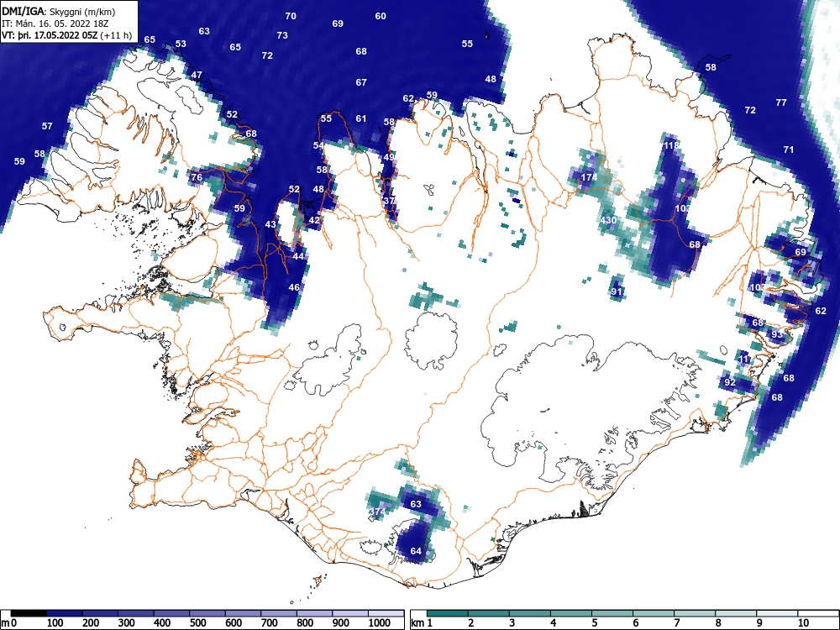Click the 900–1000 m pale lavender legend swatch
Viewport: 840px width, 630px height.
(350, 613)
